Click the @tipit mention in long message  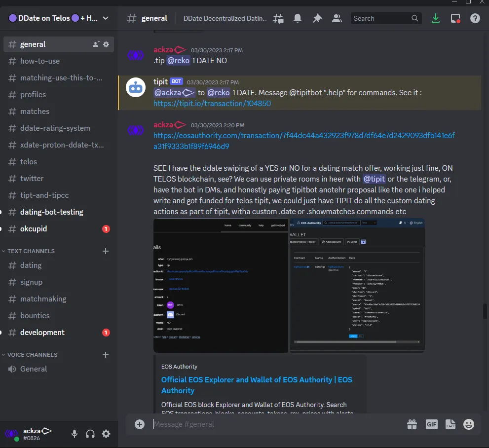tap(374, 179)
